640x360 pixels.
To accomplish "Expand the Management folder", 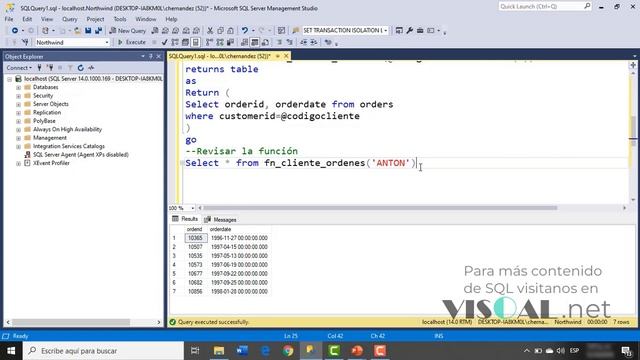I will [18, 138].
